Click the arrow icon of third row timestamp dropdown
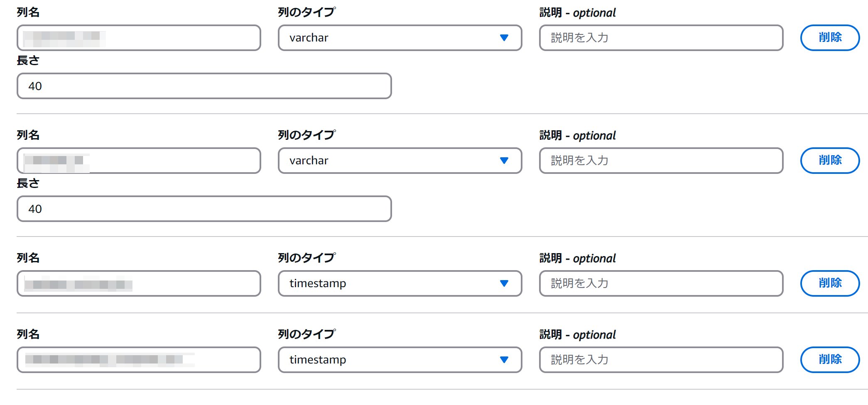 point(504,283)
